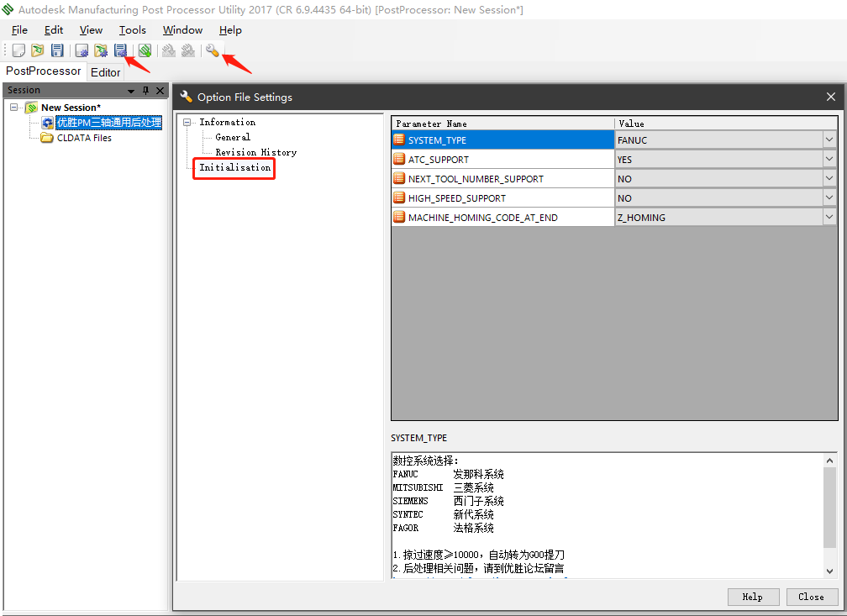
Task: Click the second greyed-out Process toolbar icon
Action: [x=188, y=50]
